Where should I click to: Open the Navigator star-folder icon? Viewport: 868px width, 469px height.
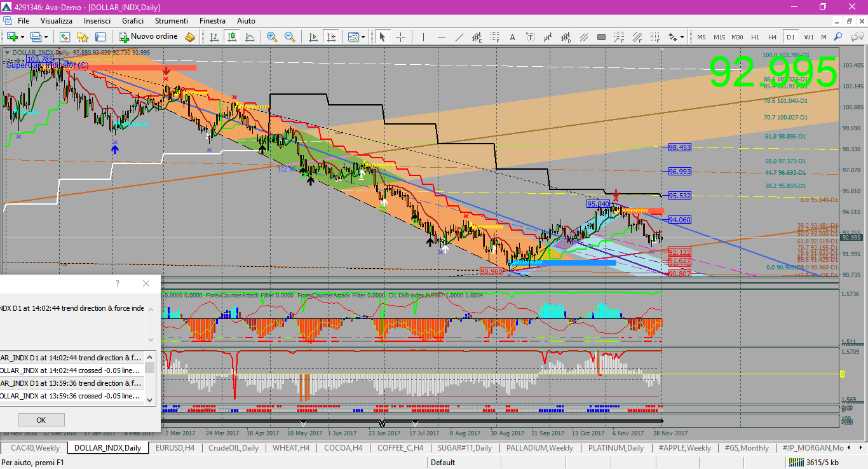coord(83,37)
